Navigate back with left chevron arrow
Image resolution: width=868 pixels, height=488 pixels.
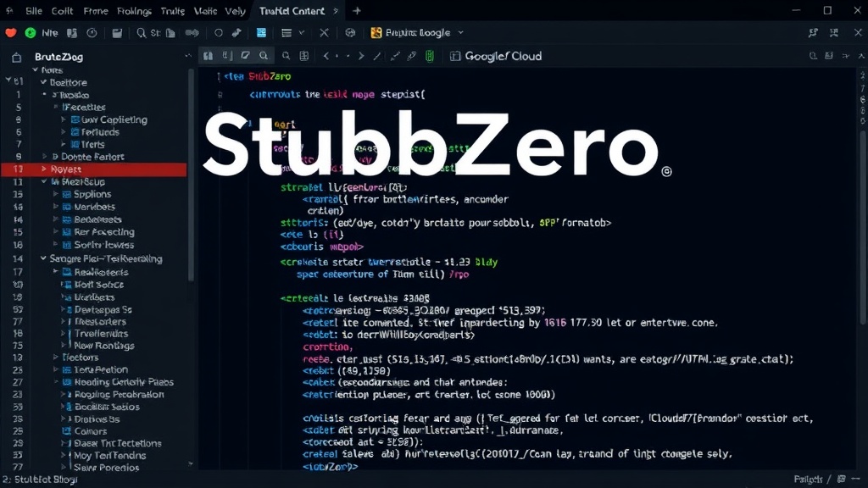click(x=326, y=56)
